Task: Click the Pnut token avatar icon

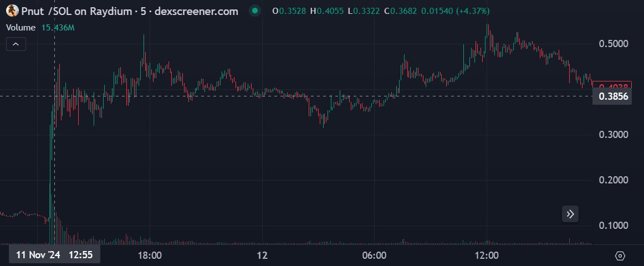Action: [12, 11]
